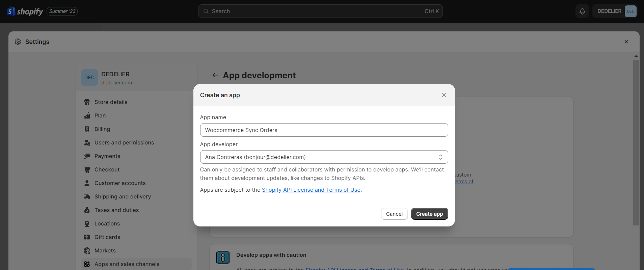The height and width of the screenshot is (270, 644).
Task: Click the search magnifier icon
Action: pyautogui.click(x=206, y=11)
